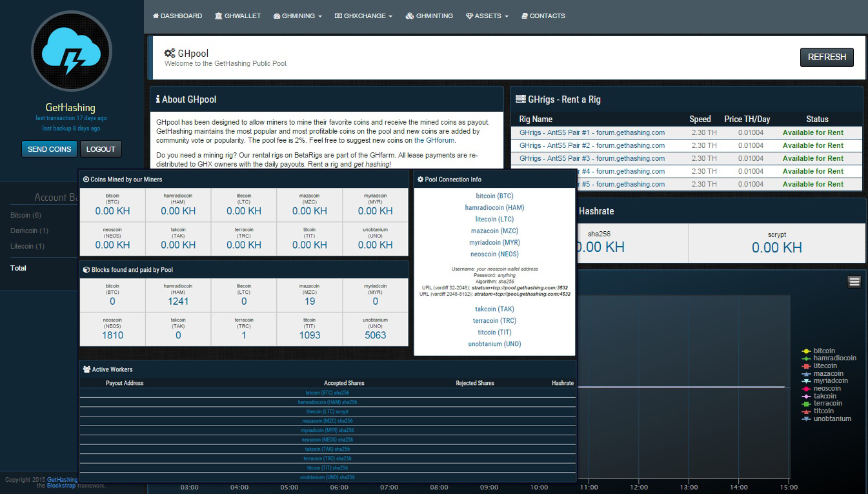Click Available for Rent status of Pair #1
The image size is (868, 494).
point(812,132)
